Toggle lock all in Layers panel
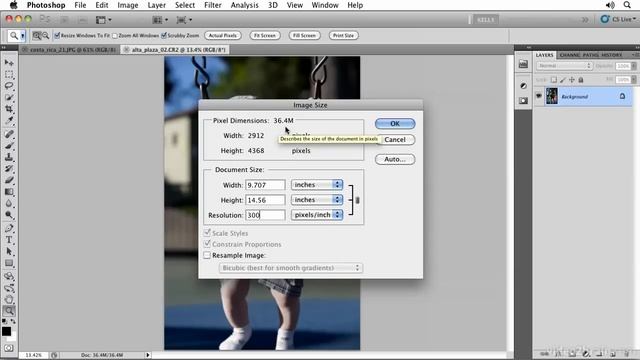640x360 pixels. point(581,80)
